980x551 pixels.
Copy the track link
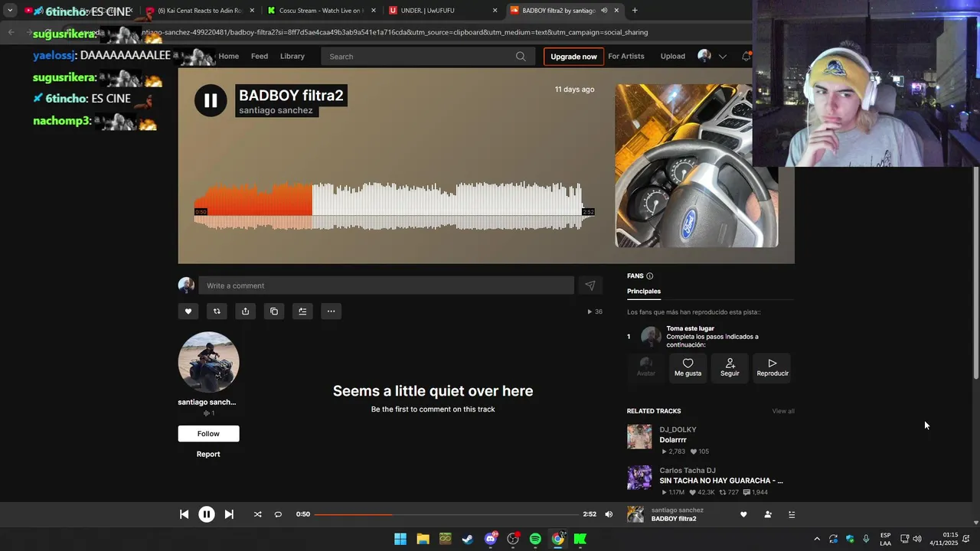pyautogui.click(x=274, y=311)
